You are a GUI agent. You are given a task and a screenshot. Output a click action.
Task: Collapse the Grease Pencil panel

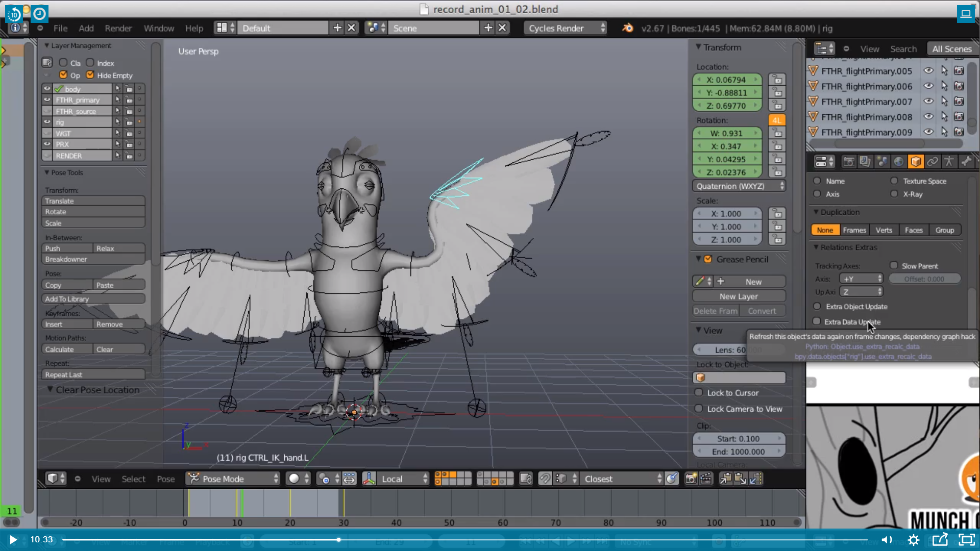click(x=698, y=259)
